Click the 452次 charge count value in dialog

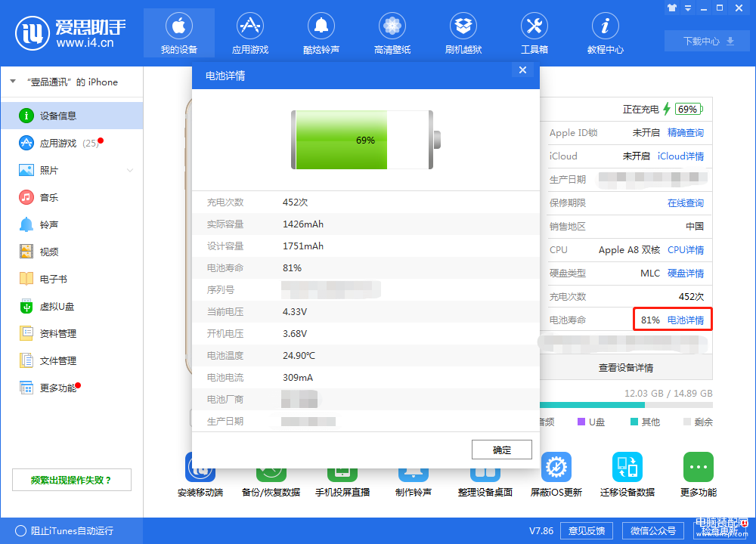click(295, 202)
